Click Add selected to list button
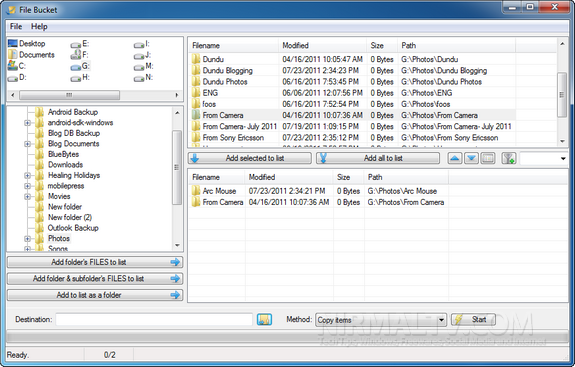Screen dimensions: 575x367 (250, 158)
